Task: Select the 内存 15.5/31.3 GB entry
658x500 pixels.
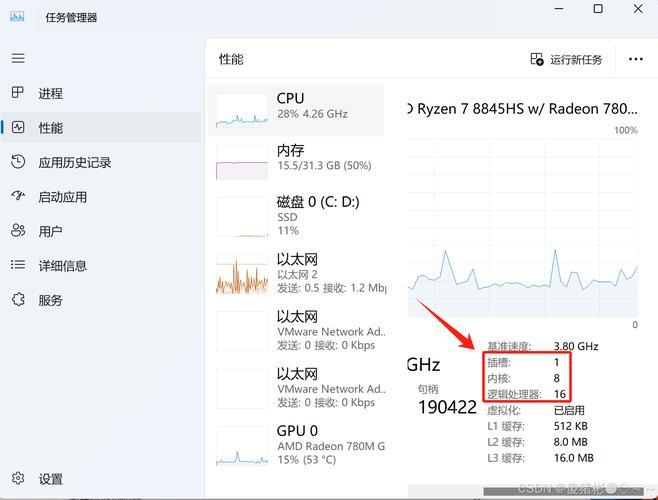Action: pos(296,162)
